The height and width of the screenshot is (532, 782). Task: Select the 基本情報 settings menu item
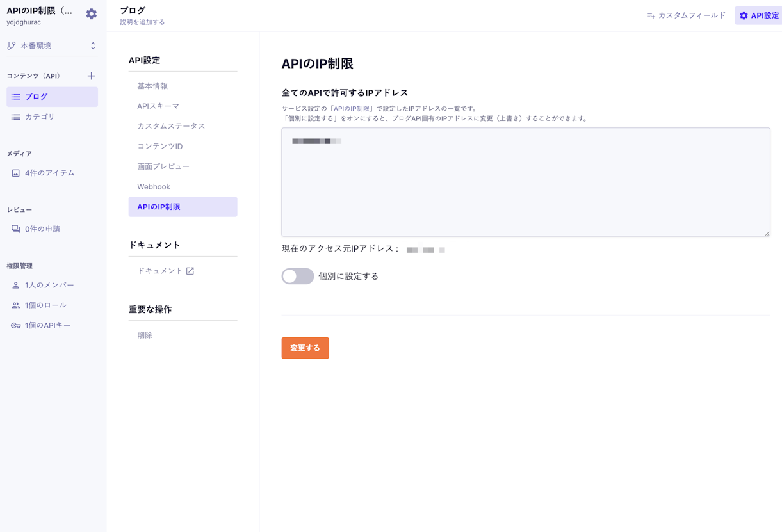(152, 86)
